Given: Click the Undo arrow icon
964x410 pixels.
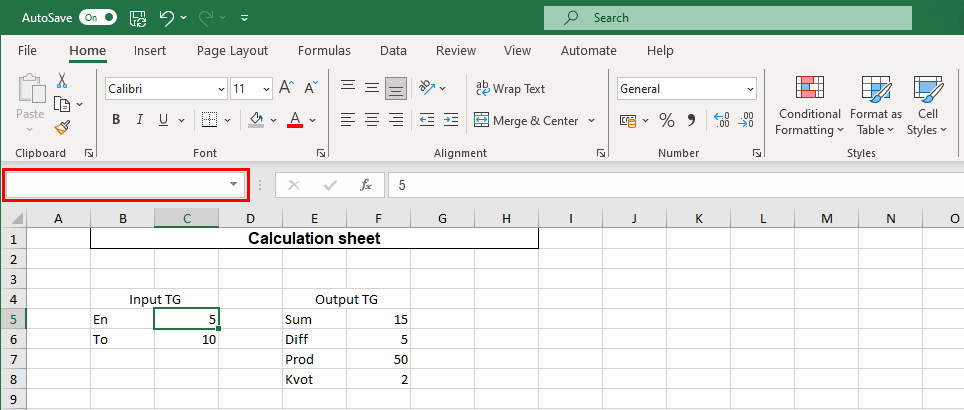Looking at the screenshot, I should pos(167,18).
